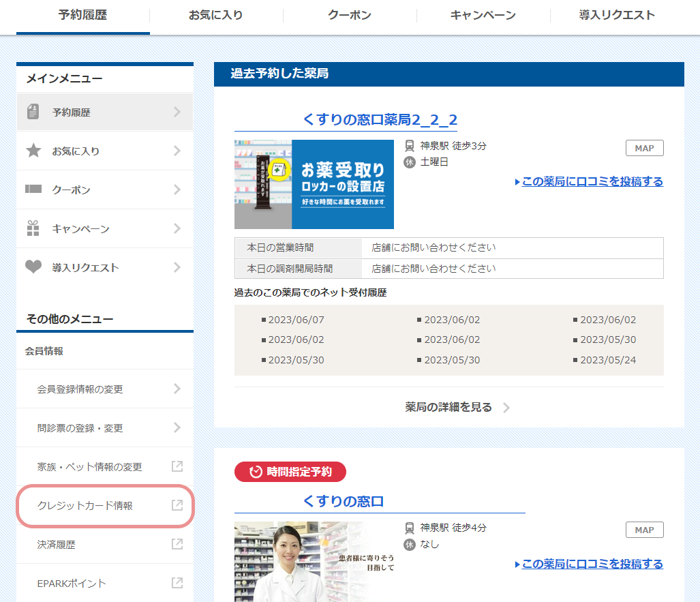This screenshot has height=602, width=700.
Task: Click chevron arrow on sidebar 導入リクエスト row
Action: click(x=177, y=267)
